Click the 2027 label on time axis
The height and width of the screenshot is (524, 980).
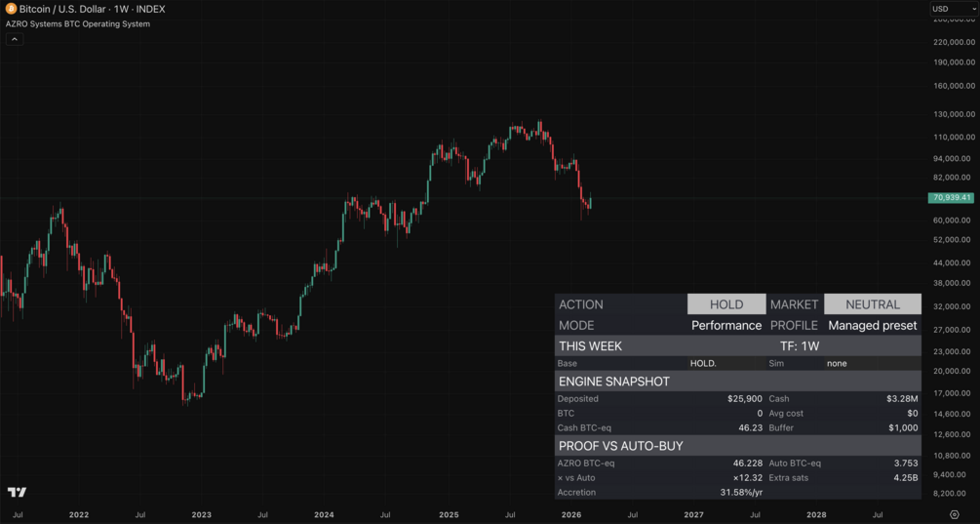click(693, 514)
